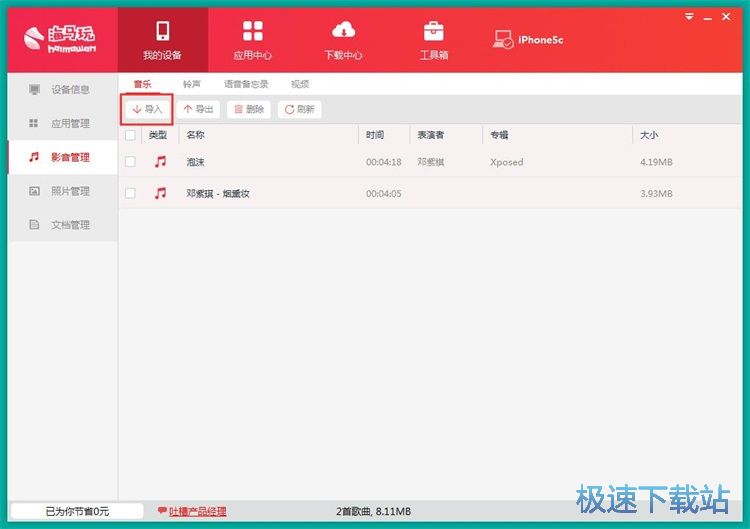Click the album name Xposed

507,162
